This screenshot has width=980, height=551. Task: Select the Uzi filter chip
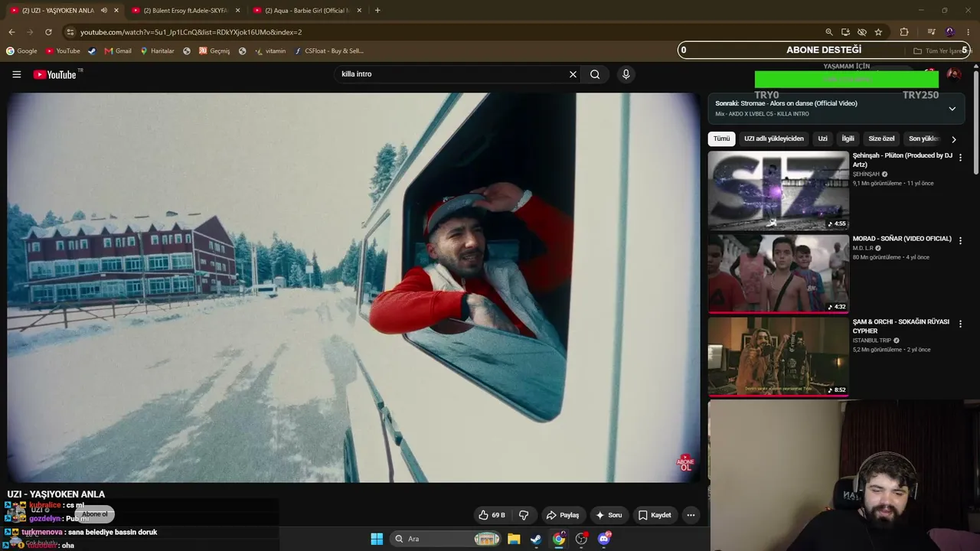pos(822,139)
